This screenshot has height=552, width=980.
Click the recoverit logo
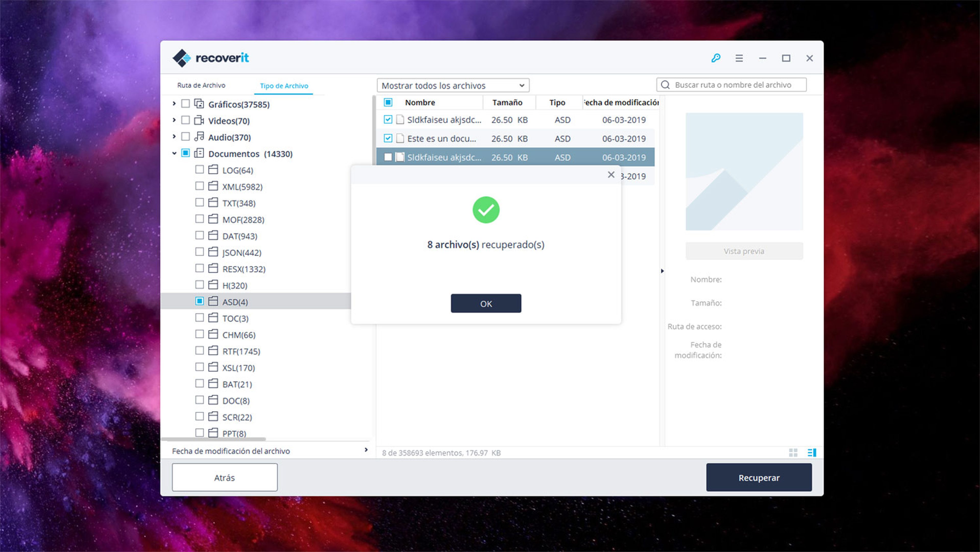210,58
